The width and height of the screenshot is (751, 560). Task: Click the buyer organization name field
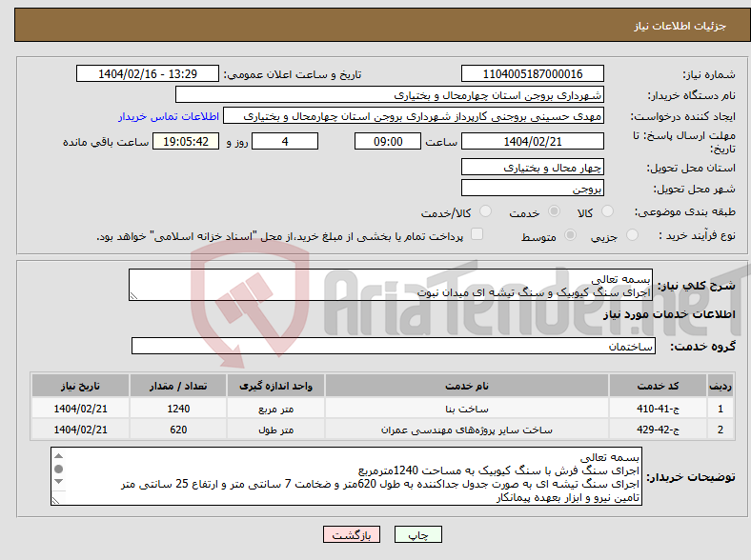(x=390, y=95)
